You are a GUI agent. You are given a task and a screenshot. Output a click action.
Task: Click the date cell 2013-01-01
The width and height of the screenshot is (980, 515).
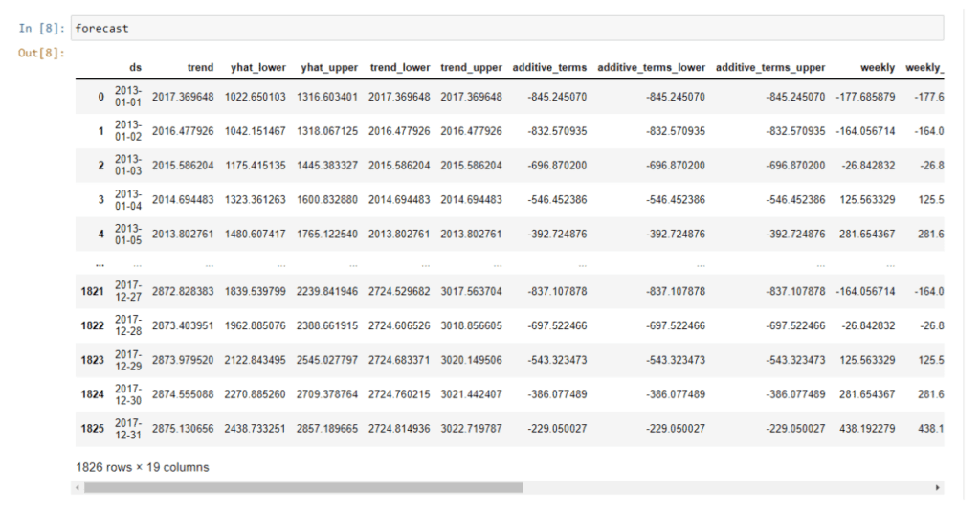[128, 97]
